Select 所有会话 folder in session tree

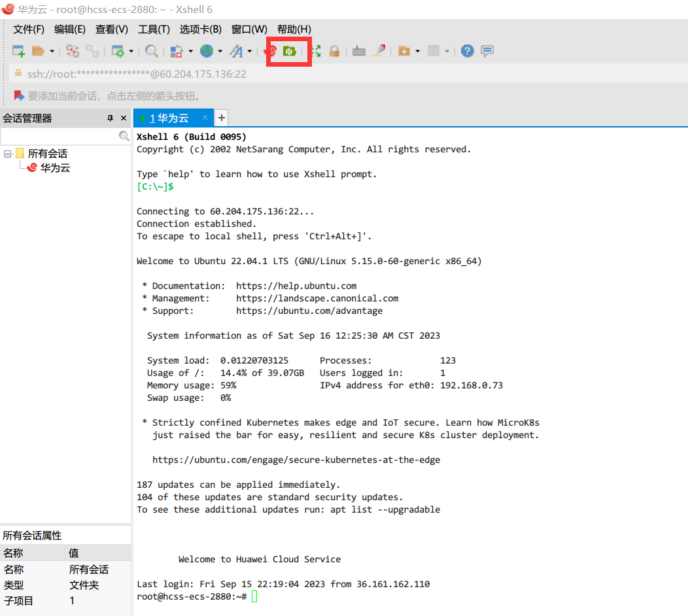(48, 154)
